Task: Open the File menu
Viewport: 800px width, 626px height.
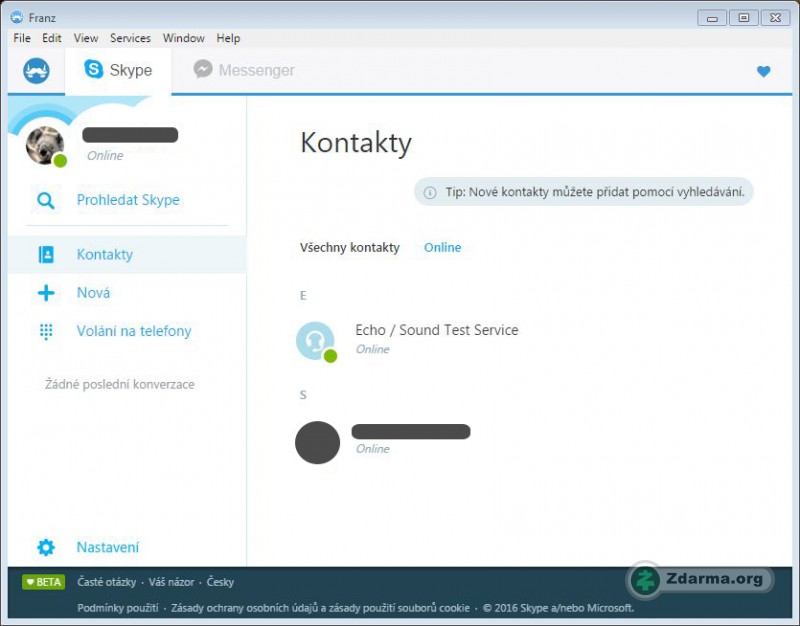Action: click(22, 38)
